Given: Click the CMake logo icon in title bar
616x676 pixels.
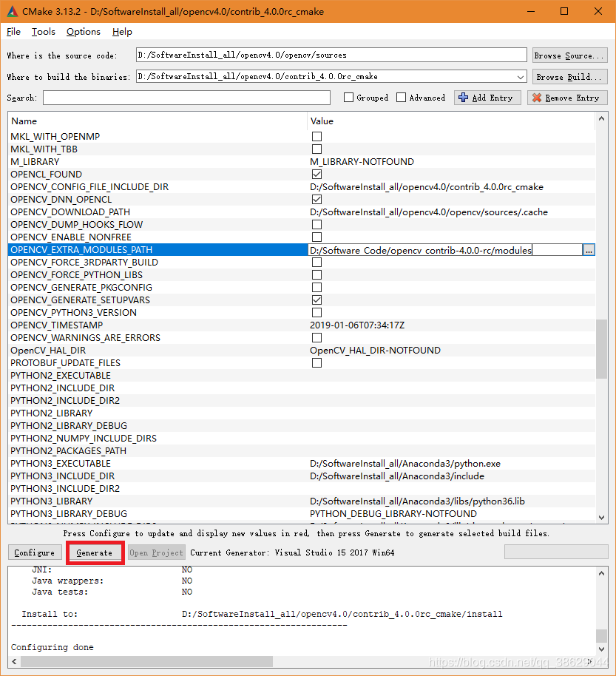Looking at the screenshot, I should [x=13, y=12].
